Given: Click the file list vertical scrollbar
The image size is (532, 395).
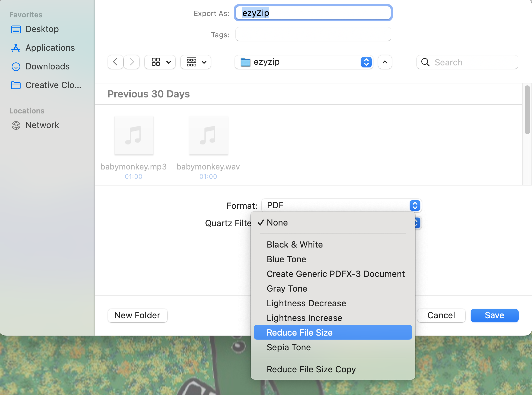Looking at the screenshot, I should (x=527, y=110).
